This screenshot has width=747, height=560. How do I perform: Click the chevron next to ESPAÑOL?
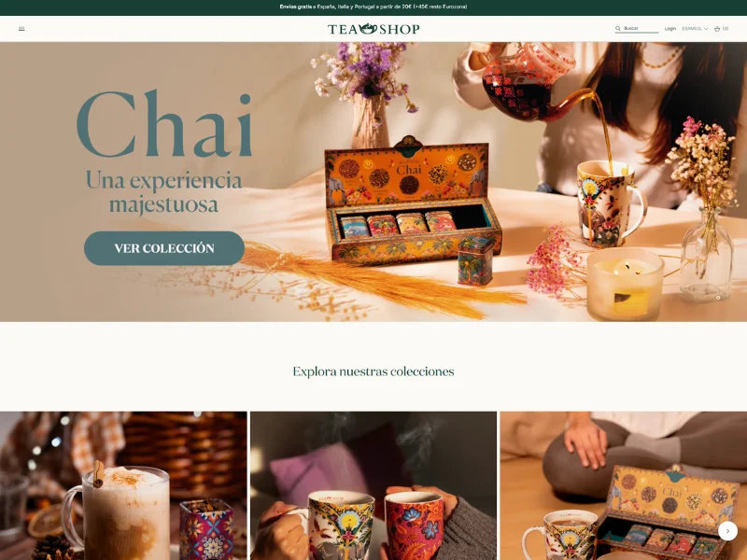point(706,29)
